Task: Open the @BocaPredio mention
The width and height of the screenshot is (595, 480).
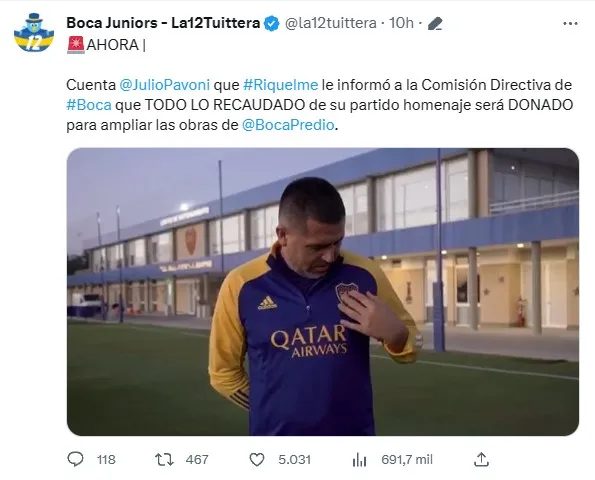Action: [x=288, y=125]
